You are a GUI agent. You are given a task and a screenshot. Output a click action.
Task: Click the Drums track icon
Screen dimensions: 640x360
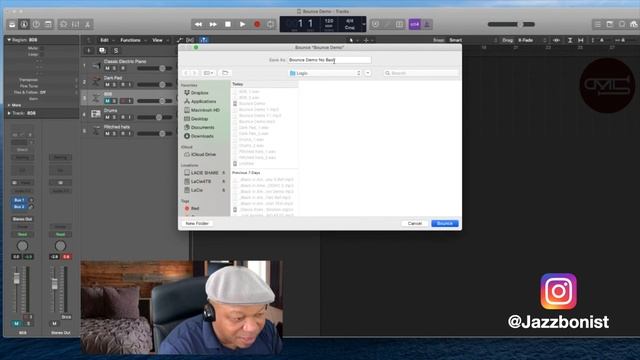tap(96, 114)
